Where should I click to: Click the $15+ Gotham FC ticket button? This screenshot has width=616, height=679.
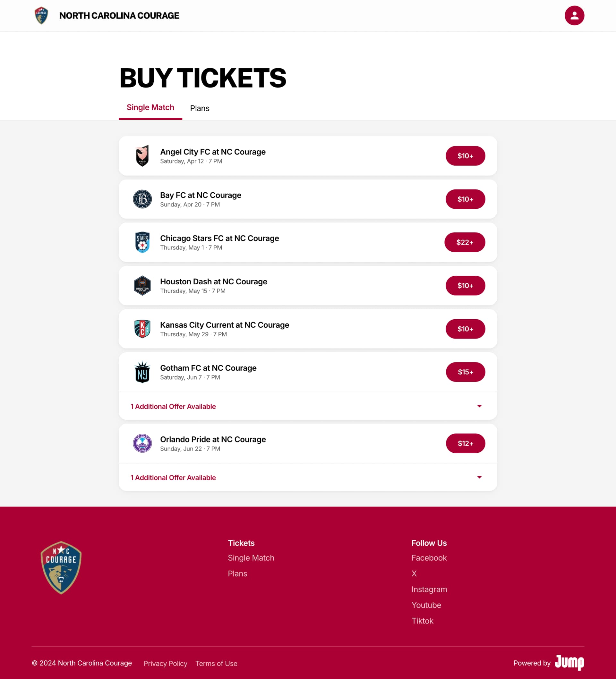(465, 372)
